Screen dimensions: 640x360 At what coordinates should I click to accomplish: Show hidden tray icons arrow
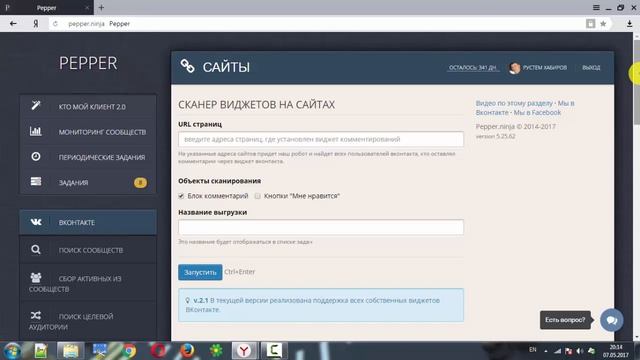(546, 351)
